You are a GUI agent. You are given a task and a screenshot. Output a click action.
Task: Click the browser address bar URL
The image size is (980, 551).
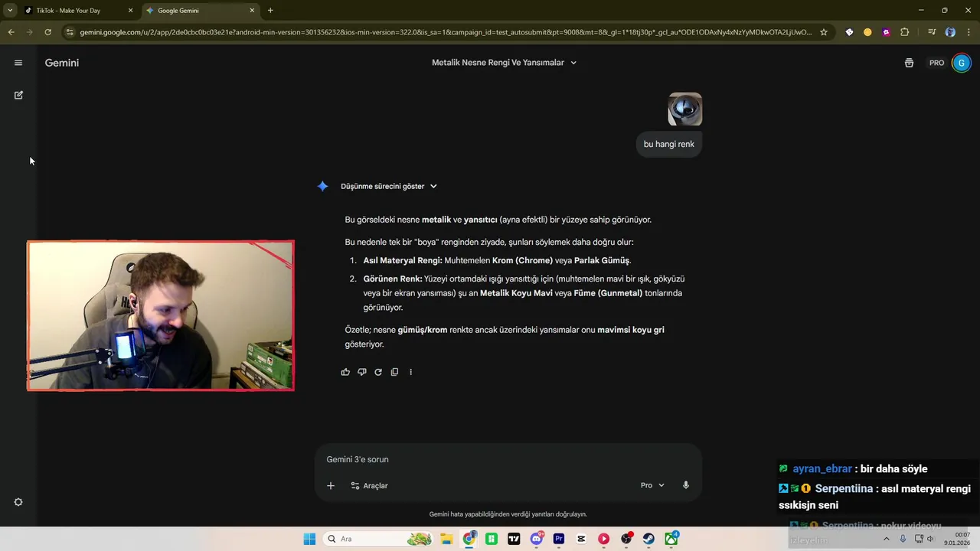(x=446, y=32)
